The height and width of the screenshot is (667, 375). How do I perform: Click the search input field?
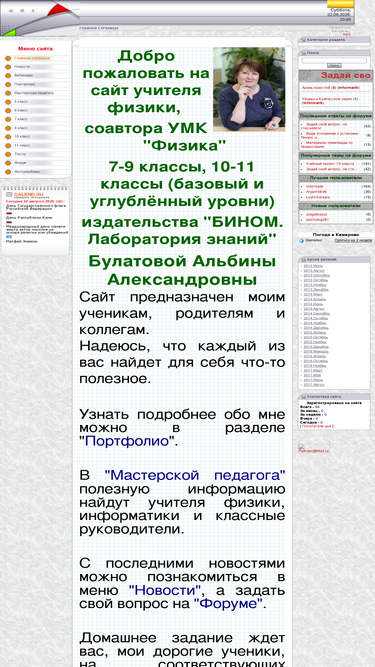pos(334,61)
